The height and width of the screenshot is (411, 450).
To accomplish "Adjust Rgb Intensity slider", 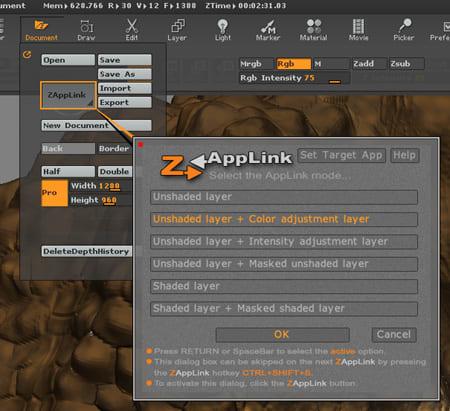I will [294, 78].
